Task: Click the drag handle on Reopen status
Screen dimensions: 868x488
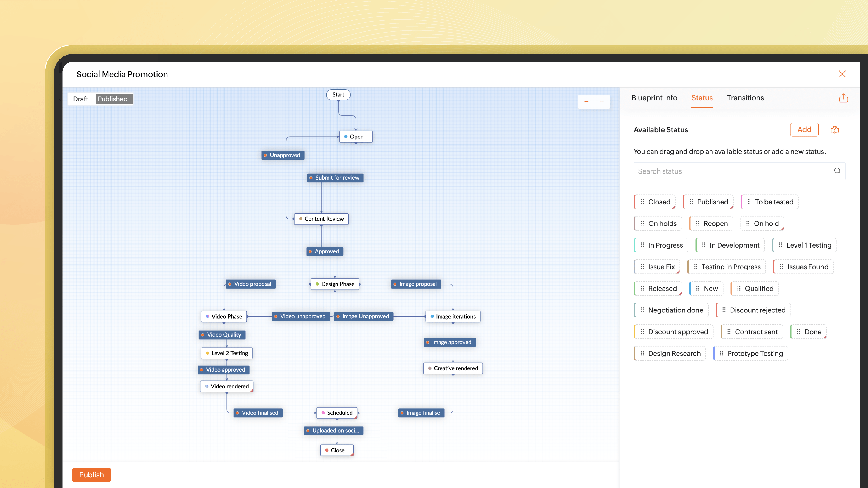Action: [x=698, y=223]
